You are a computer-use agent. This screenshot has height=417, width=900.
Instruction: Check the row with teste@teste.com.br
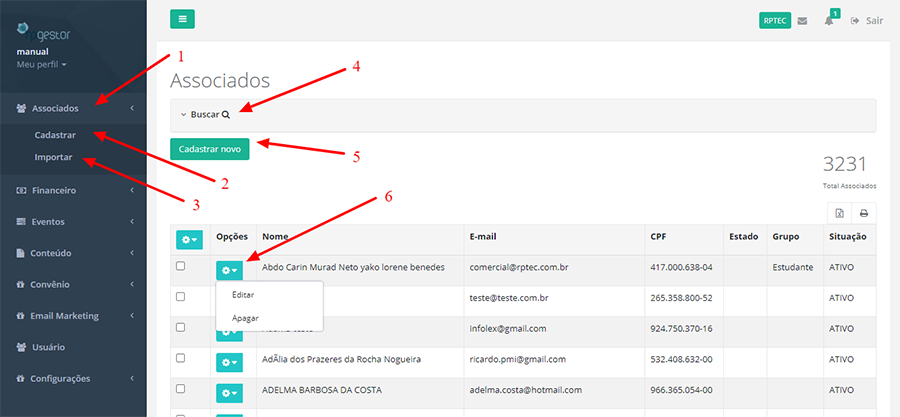click(180, 297)
